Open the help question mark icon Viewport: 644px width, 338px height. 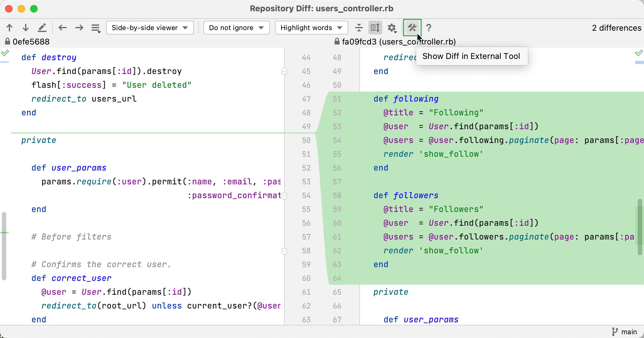[429, 28]
